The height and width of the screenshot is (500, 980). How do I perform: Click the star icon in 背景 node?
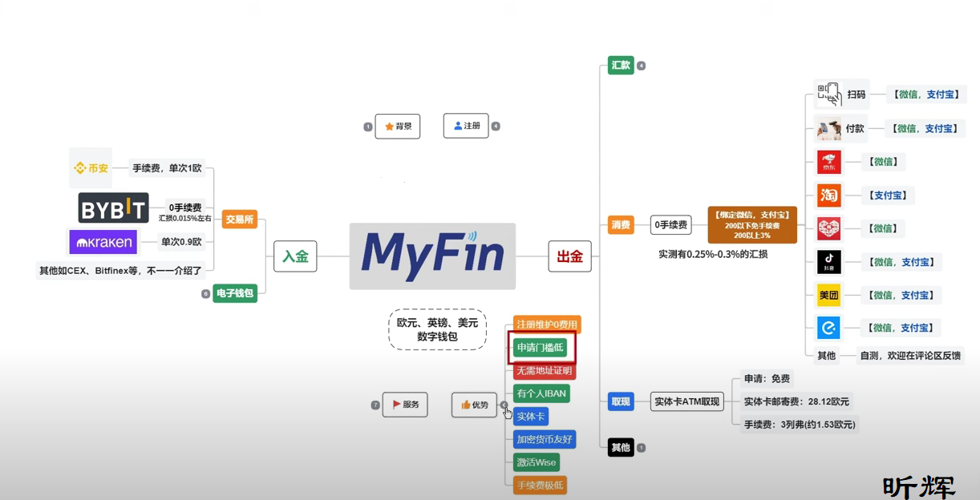(390, 127)
